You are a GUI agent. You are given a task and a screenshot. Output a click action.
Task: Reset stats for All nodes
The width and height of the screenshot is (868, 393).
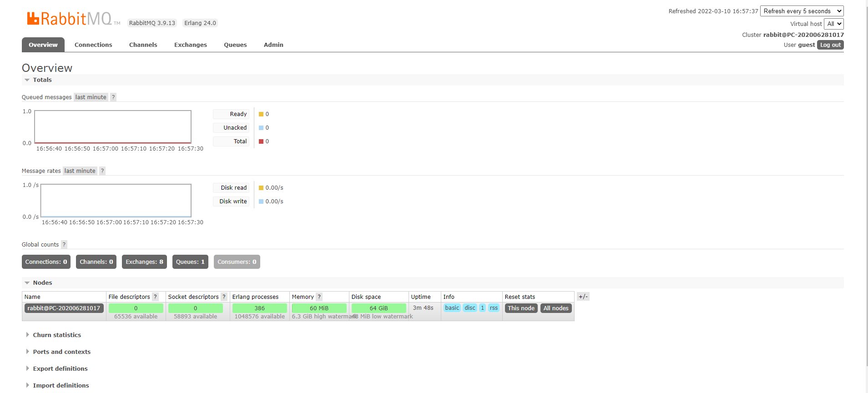(x=556, y=308)
